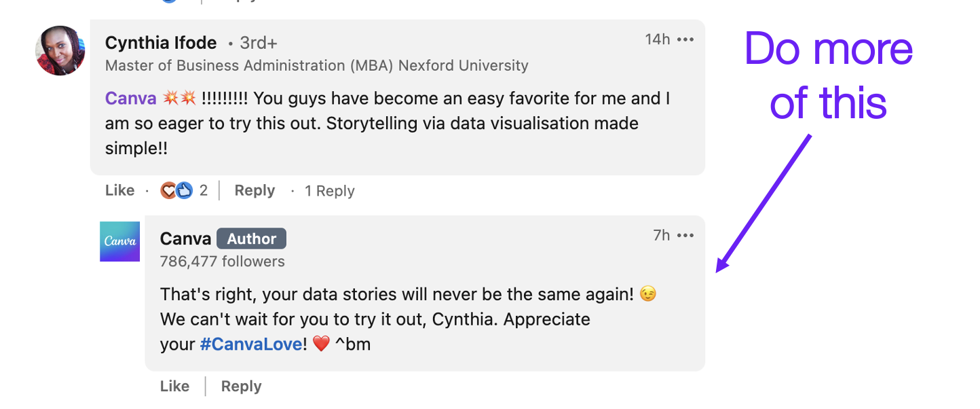The width and height of the screenshot is (980, 409).
Task: Like Cynthia Ifode's comment
Action: (120, 191)
